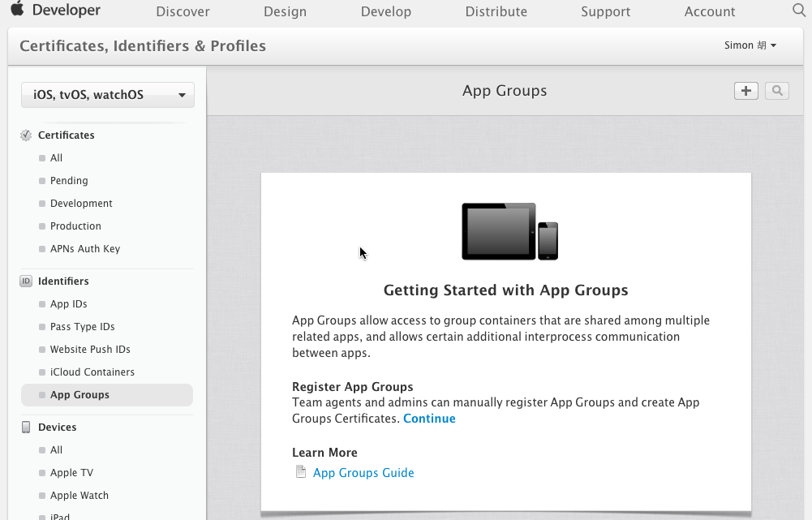812x520 pixels.
Task: Select App Groups in sidebar
Action: (107, 395)
